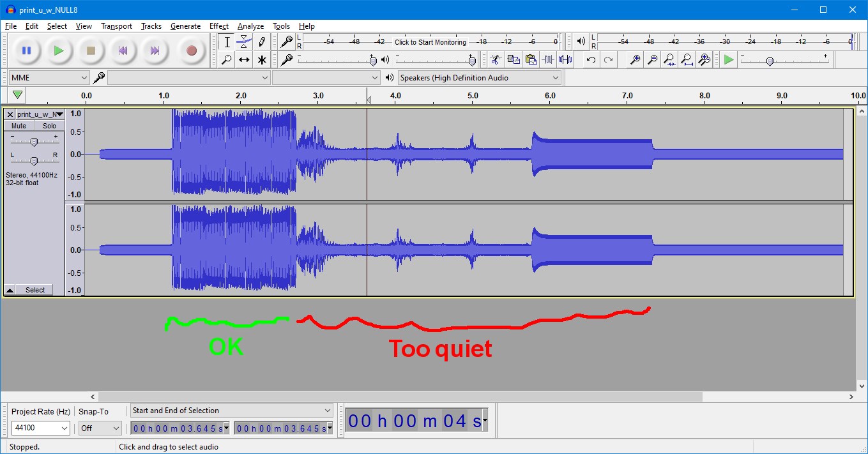
Task: Select the Draw (pencil) tool
Action: (261, 42)
